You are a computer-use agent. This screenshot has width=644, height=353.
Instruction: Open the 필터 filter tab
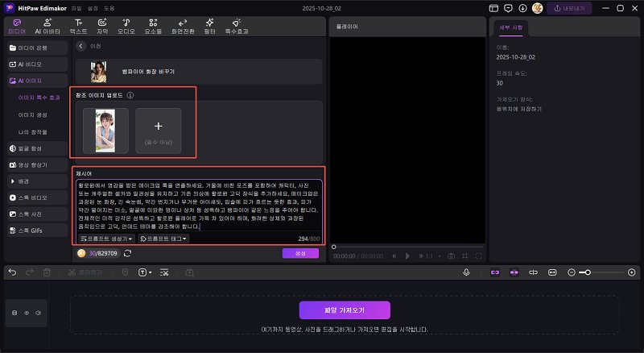(210, 27)
